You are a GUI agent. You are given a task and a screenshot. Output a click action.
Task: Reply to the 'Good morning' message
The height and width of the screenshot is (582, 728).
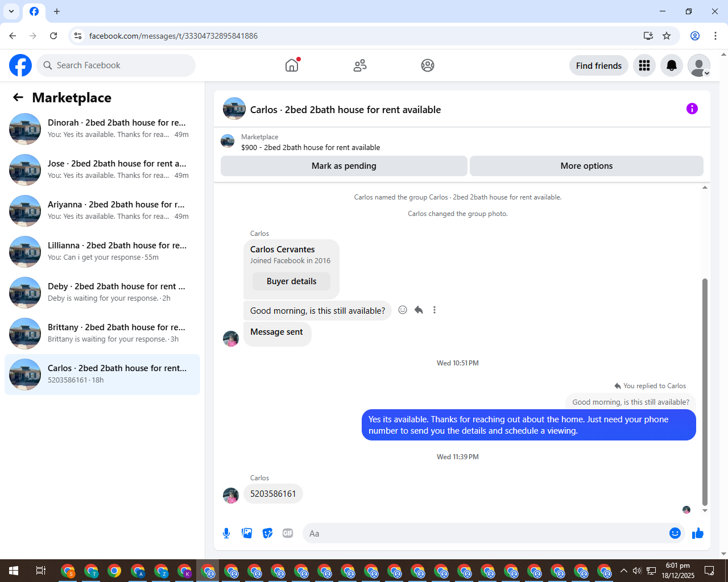pyautogui.click(x=419, y=310)
